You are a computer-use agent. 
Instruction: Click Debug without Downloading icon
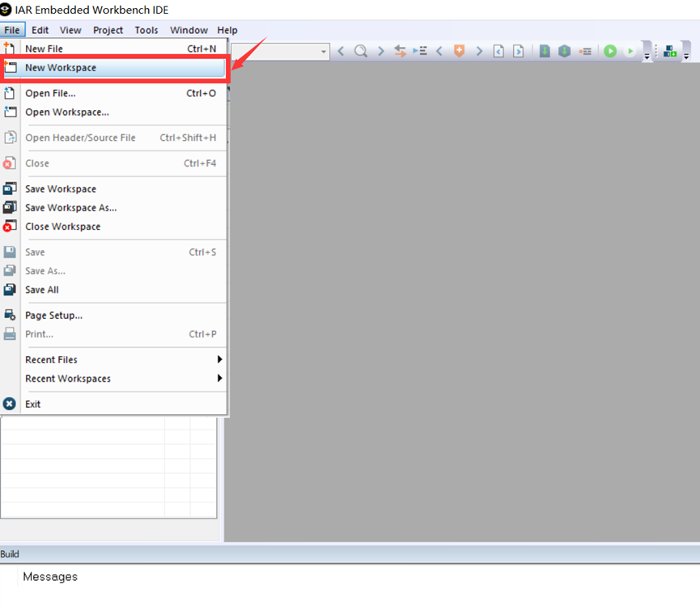pos(630,51)
